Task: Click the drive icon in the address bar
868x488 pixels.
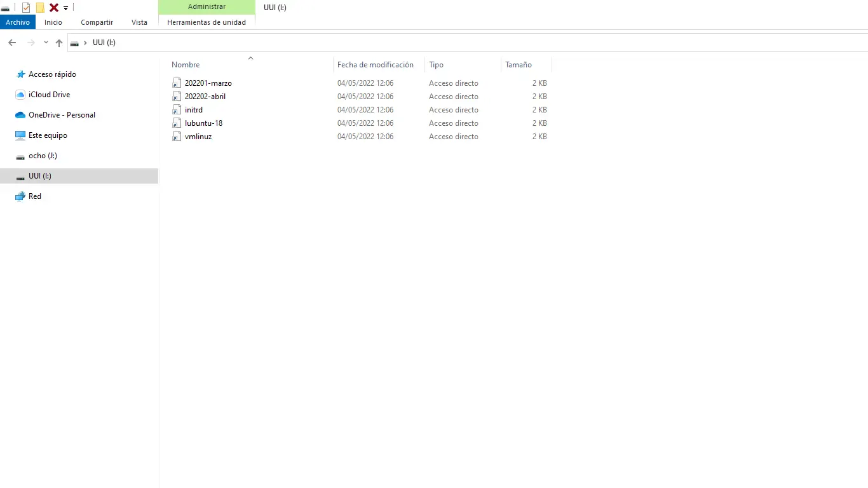Action: [x=75, y=43]
